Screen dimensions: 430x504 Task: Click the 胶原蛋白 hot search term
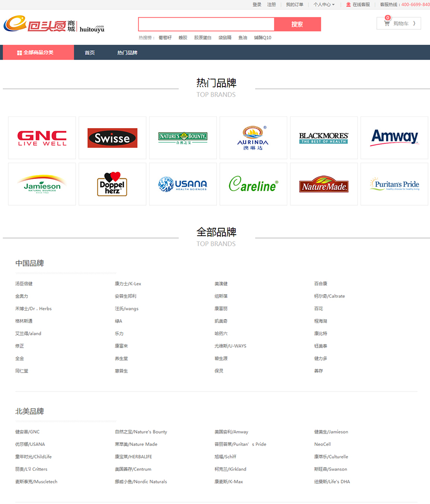click(203, 38)
